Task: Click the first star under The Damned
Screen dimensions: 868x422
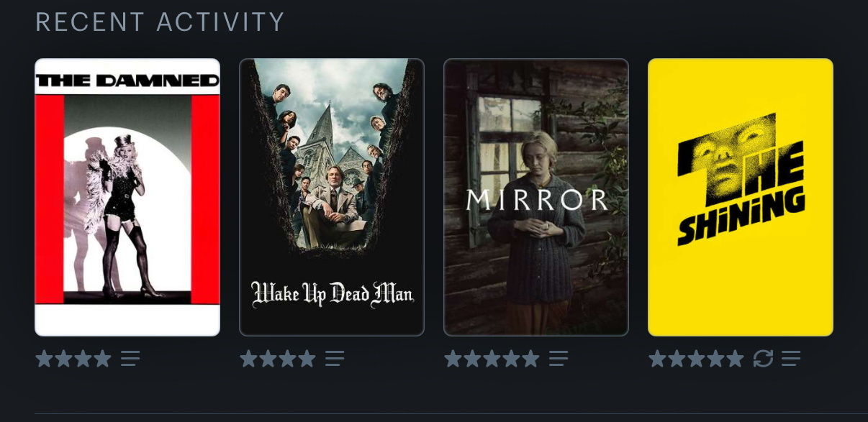Action: [45, 358]
